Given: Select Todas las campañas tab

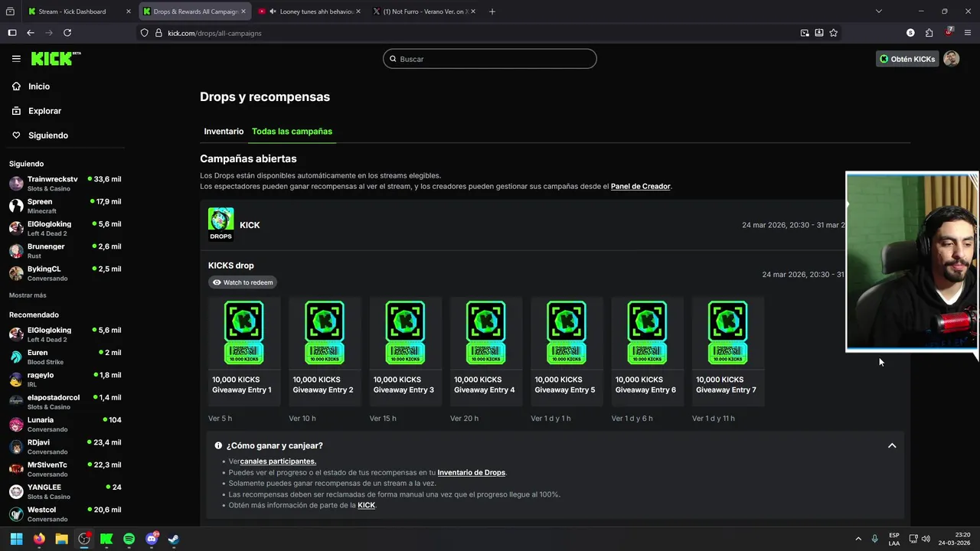Looking at the screenshot, I should coord(292,132).
